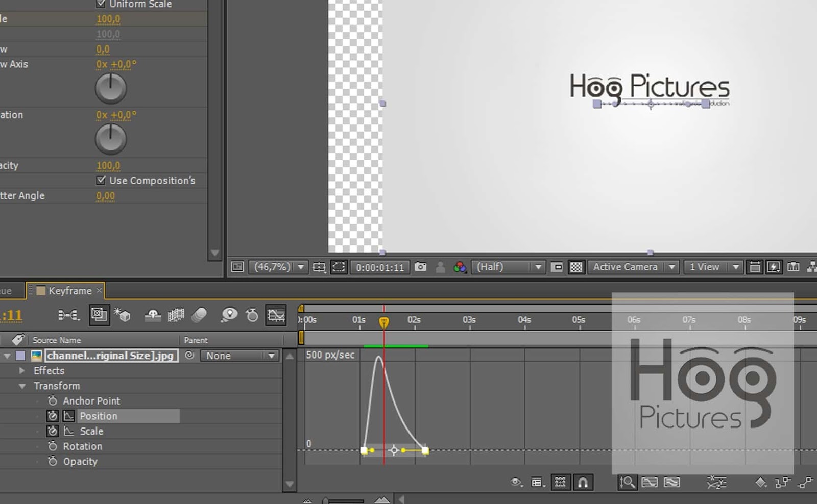
Task: Uncheck the Uniform Scale checkbox
Action: point(101,4)
